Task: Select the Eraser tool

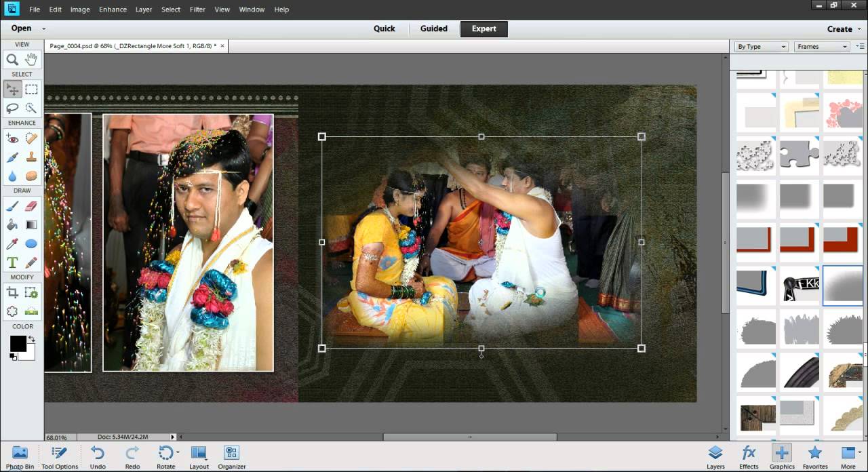Action: (x=31, y=205)
